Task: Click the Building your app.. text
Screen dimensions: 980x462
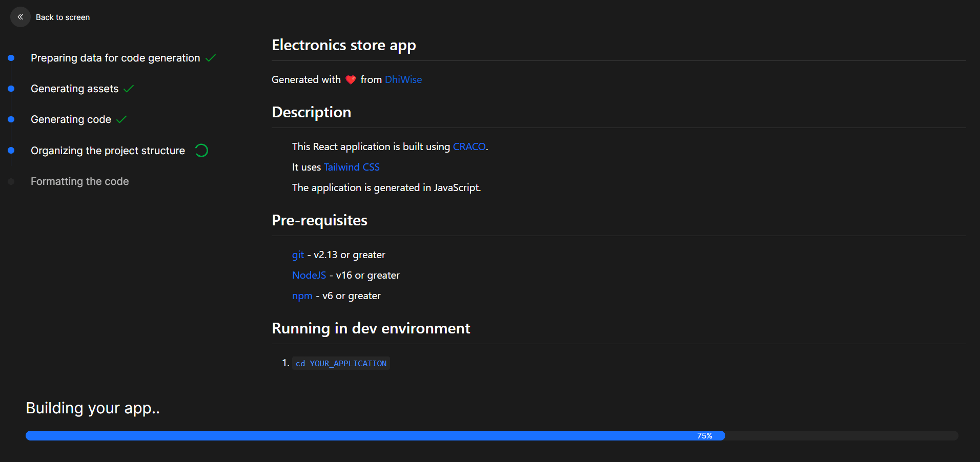Action: pos(93,408)
